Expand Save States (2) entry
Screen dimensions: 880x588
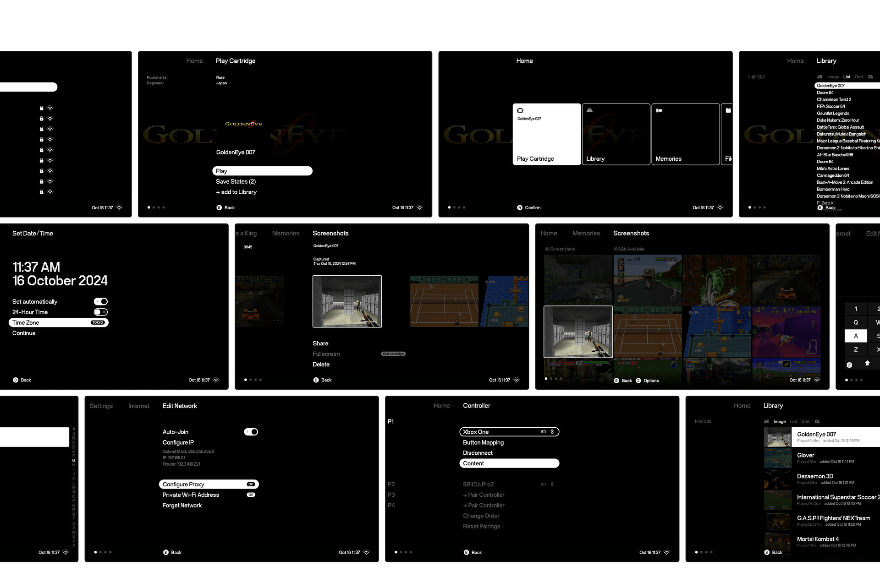[236, 181]
